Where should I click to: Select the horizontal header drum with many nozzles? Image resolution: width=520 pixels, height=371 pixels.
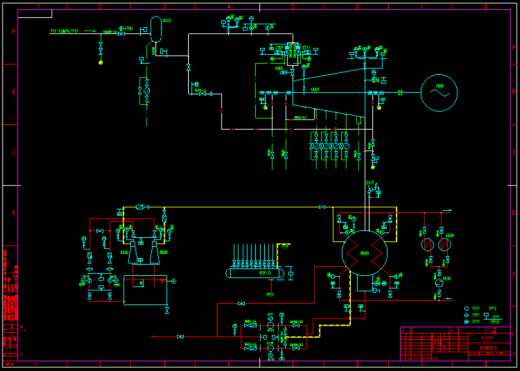pos(255,273)
